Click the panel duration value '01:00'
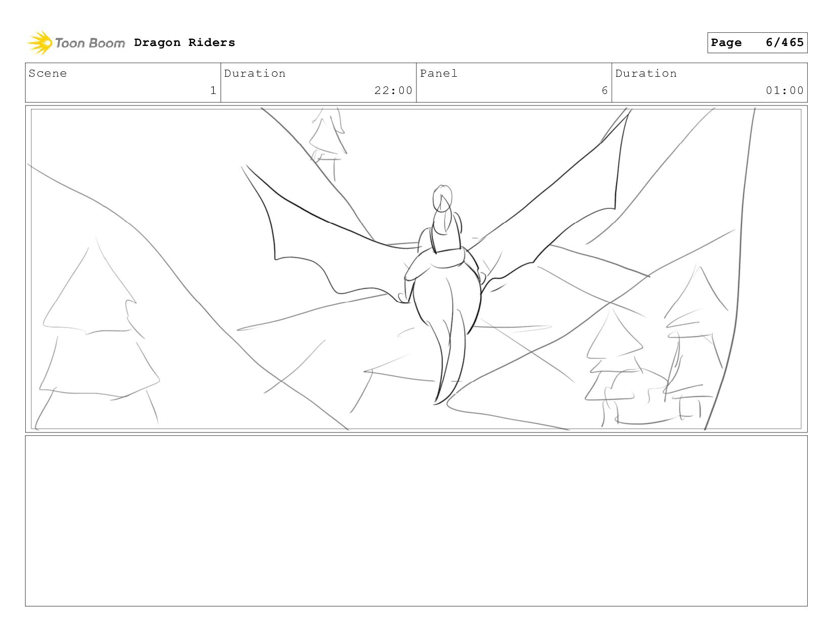Viewport: 834px width, 644px height. (784, 90)
